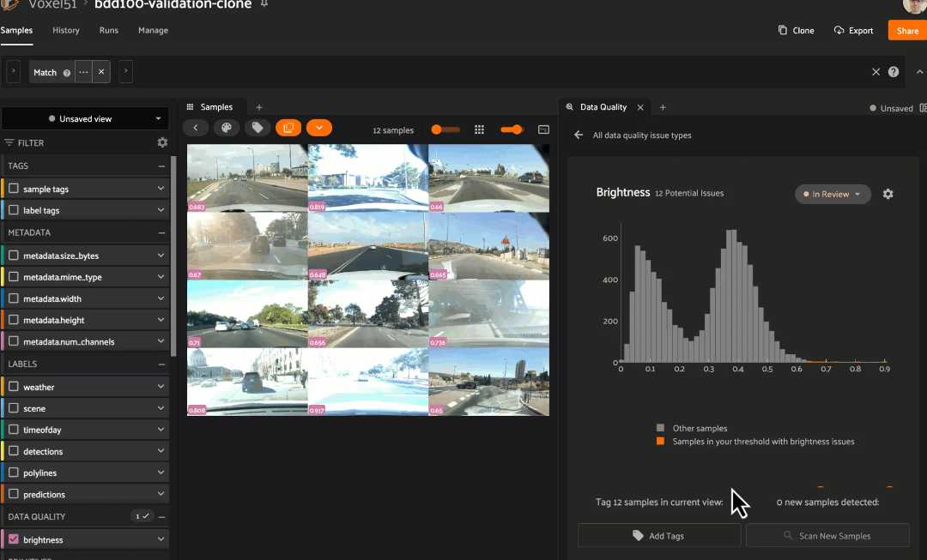The image size is (927, 560).
Task: Check the metadata.width field checkbox
Action: tap(14, 299)
